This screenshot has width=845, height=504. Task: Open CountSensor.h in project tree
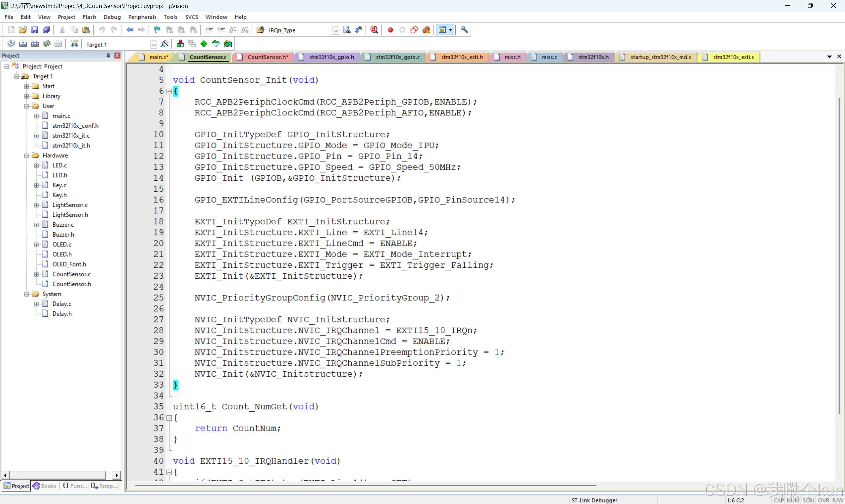[71, 284]
